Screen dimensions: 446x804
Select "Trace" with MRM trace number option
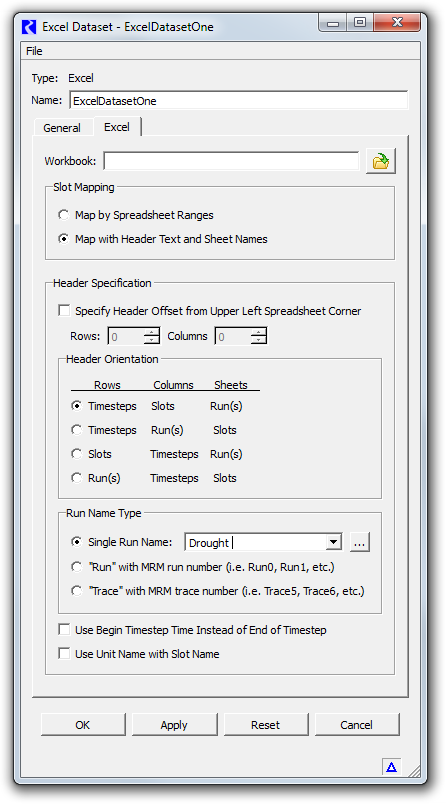point(77,591)
